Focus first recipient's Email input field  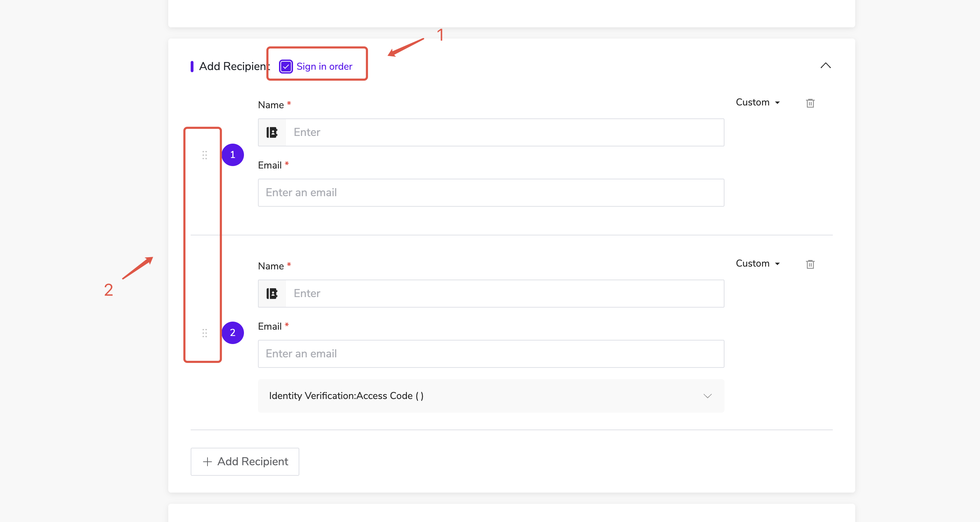pos(491,192)
